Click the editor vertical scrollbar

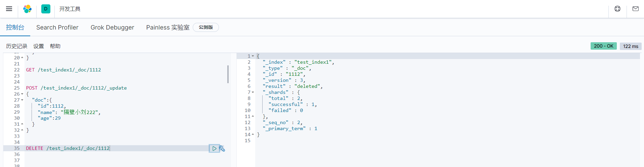coord(228,74)
